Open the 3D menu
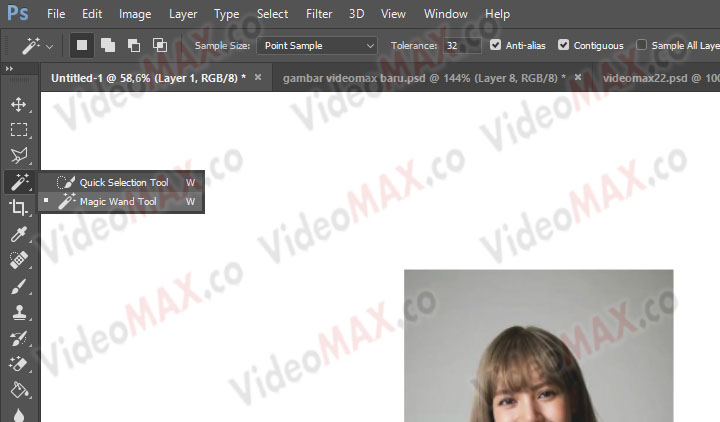 coord(356,14)
